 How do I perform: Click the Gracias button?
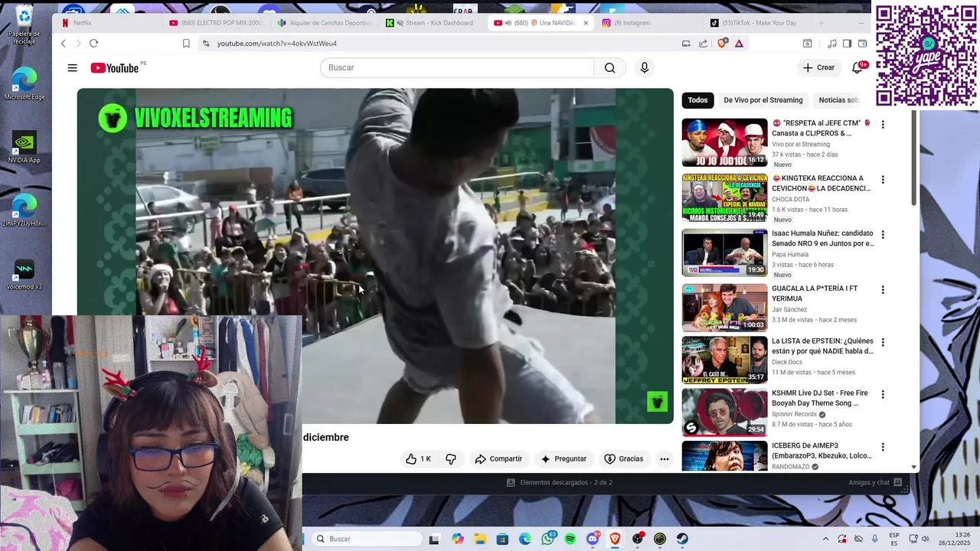(624, 459)
